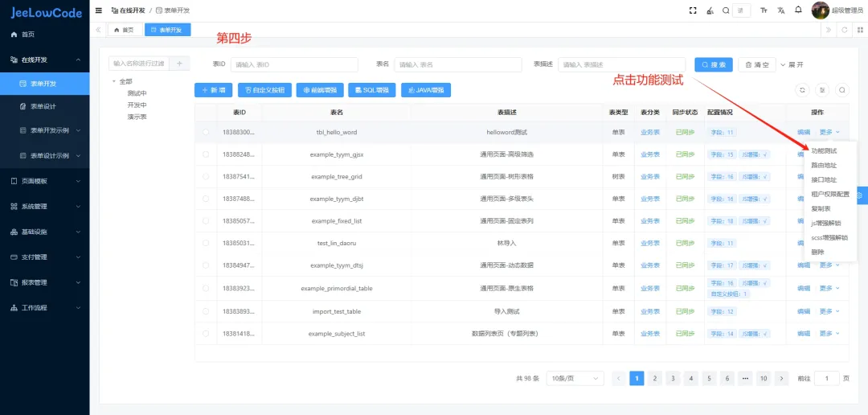Click the user avatar picture
Image resolution: width=868 pixels, height=415 pixels.
tap(820, 10)
